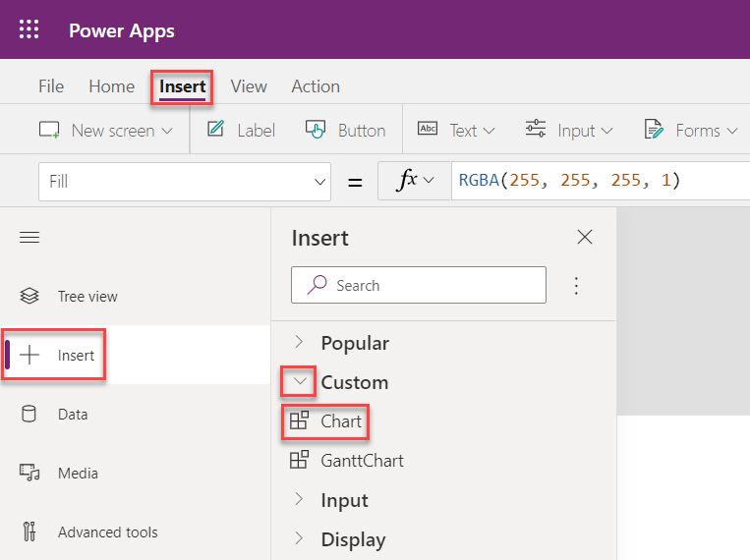Insert a Button control from toolbar
750x560 pixels.
tap(345, 131)
